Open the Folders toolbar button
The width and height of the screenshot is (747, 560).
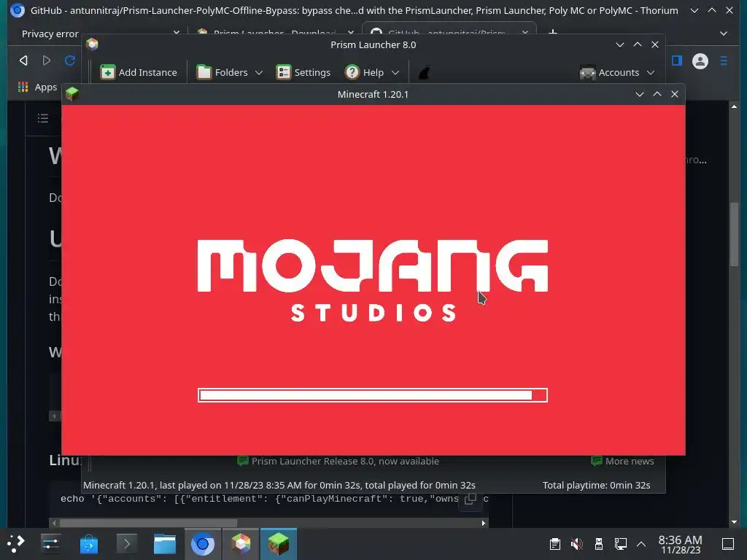tap(223, 72)
